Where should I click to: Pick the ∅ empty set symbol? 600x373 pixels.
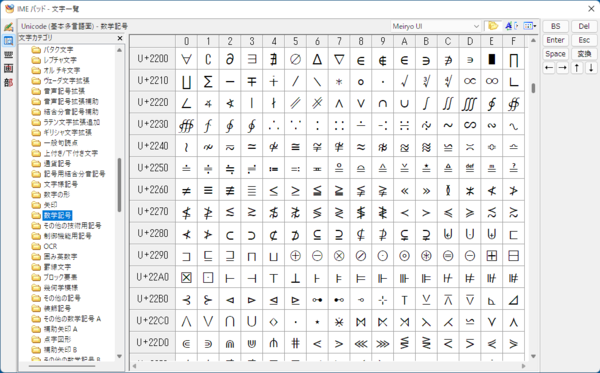coord(295,59)
